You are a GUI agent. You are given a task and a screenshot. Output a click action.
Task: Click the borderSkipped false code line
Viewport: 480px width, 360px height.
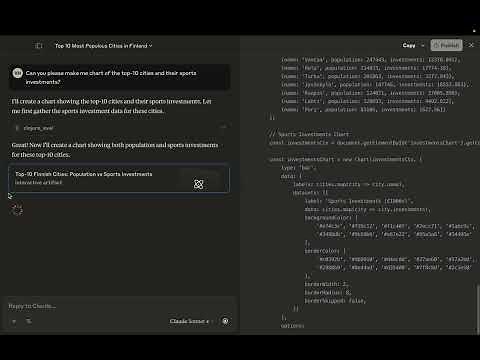pos(335,301)
